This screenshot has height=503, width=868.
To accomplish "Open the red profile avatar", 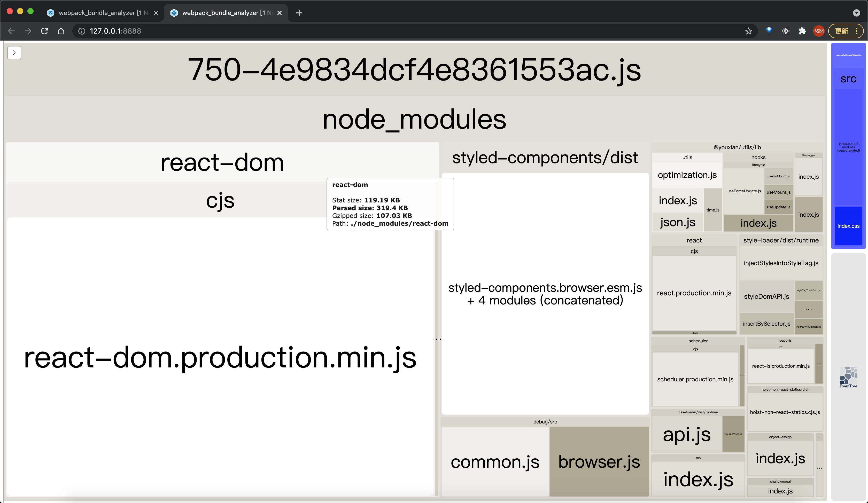I will [x=819, y=31].
